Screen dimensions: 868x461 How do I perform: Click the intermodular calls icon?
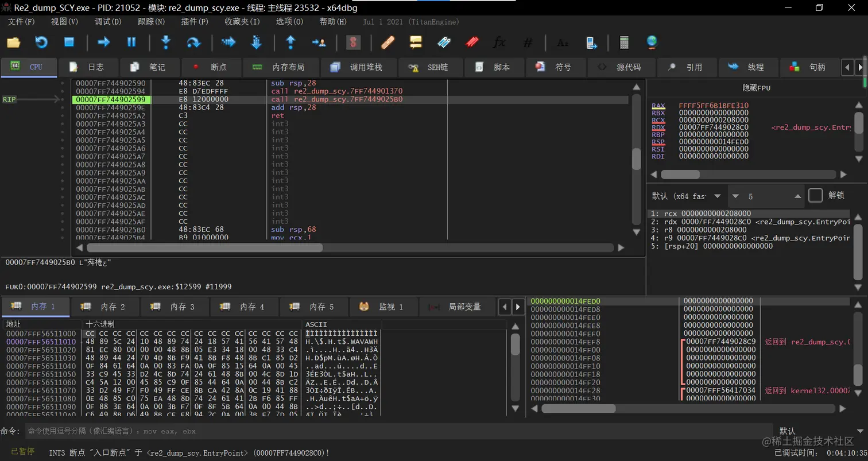pos(591,42)
